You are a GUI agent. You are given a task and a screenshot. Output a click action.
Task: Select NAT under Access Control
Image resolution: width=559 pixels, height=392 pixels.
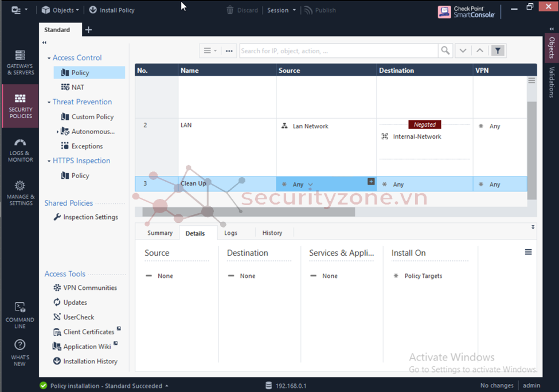[73, 87]
